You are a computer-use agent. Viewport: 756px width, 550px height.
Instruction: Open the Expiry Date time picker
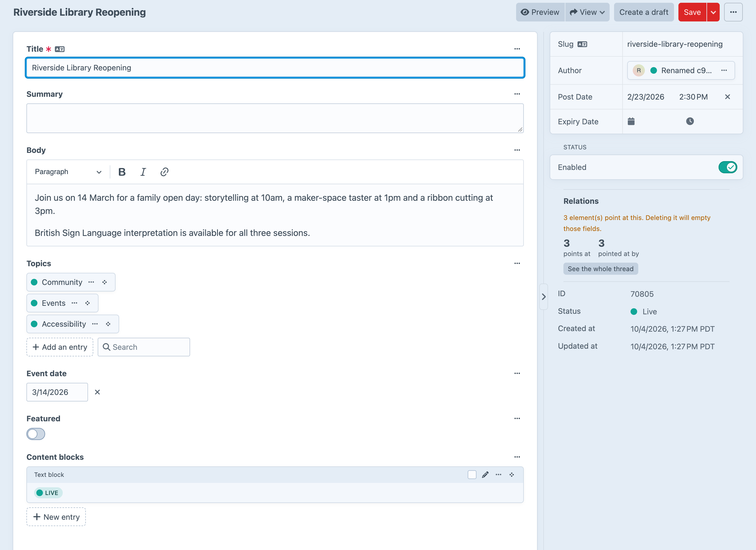(x=690, y=121)
